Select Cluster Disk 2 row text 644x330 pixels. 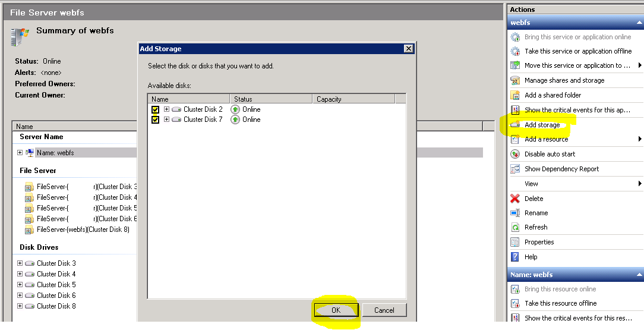(x=203, y=109)
